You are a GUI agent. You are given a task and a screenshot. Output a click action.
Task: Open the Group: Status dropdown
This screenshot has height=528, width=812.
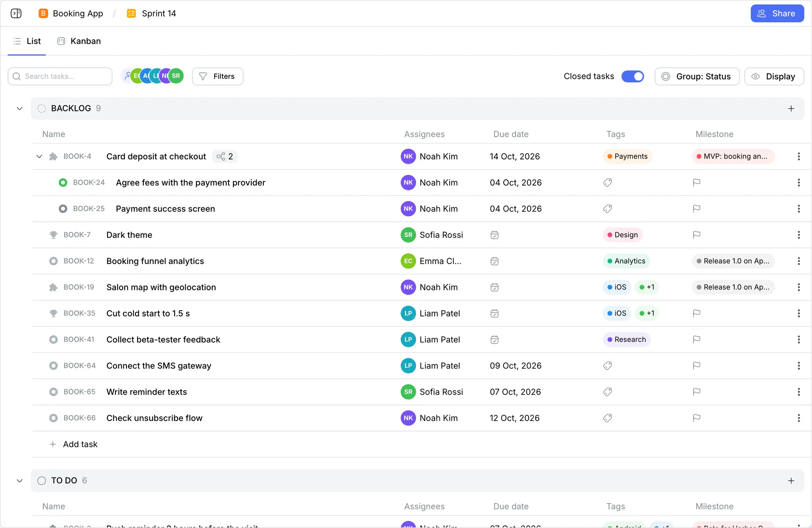coord(697,77)
